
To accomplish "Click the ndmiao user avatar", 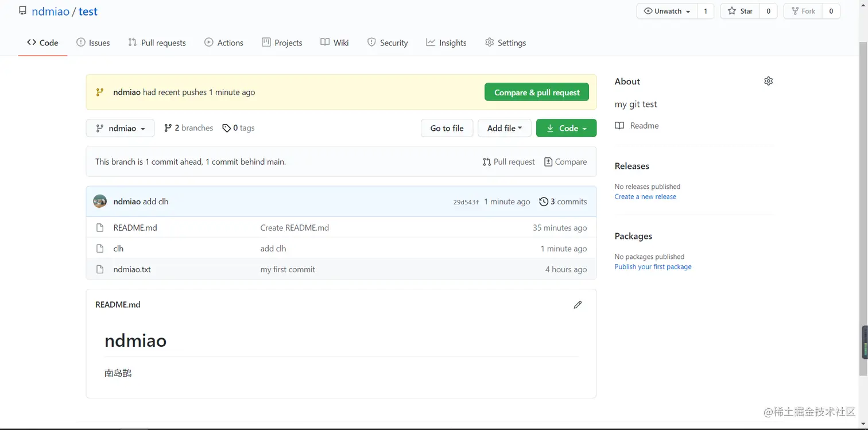I will [x=100, y=202].
